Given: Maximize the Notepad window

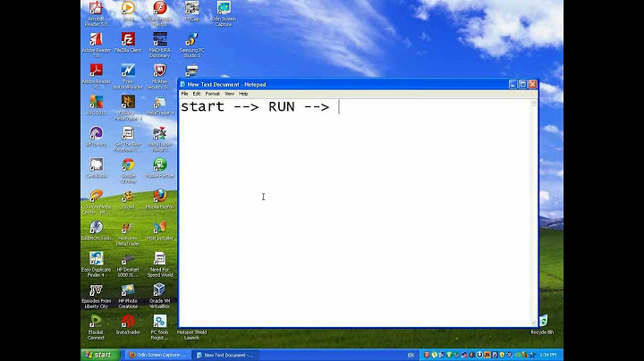Looking at the screenshot, I should (523, 84).
